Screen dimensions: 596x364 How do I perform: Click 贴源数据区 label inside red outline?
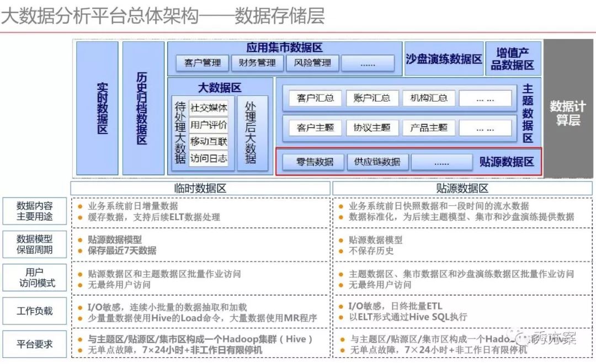507,162
